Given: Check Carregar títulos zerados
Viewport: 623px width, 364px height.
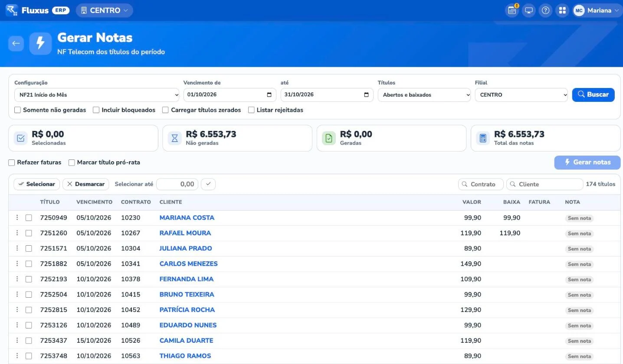Looking at the screenshot, I should point(165,110).
